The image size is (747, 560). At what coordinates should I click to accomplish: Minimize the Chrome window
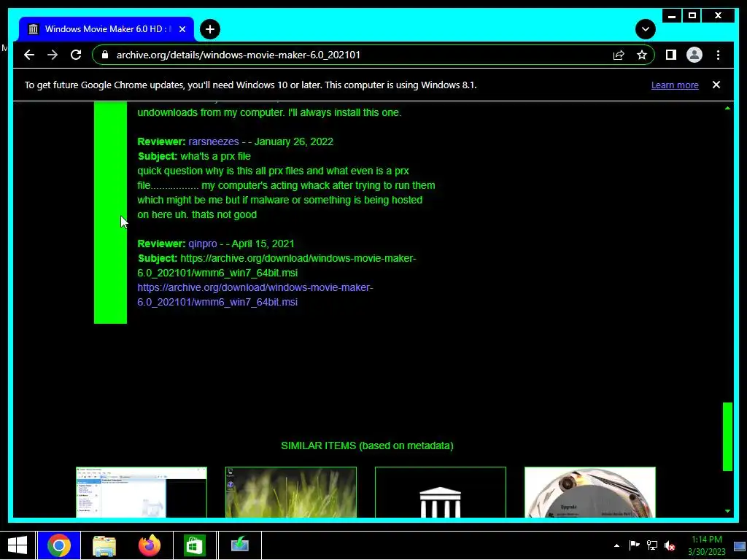tap(672, 16)
